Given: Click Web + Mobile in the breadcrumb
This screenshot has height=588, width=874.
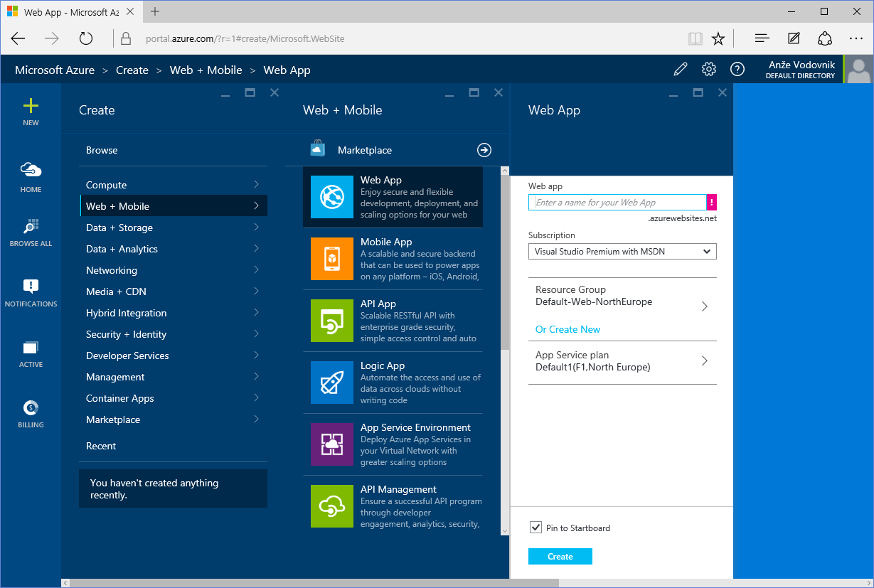Looking at the screenshot, I should [x=206, y=70].
